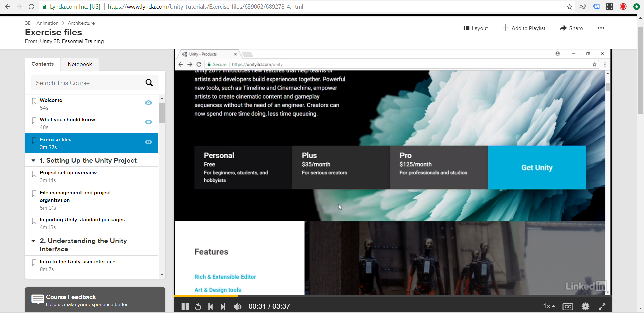Viewport: 644px width, 313px height.
Task: Click the course search magnifier icon
Action: click(x=149, y=83)
